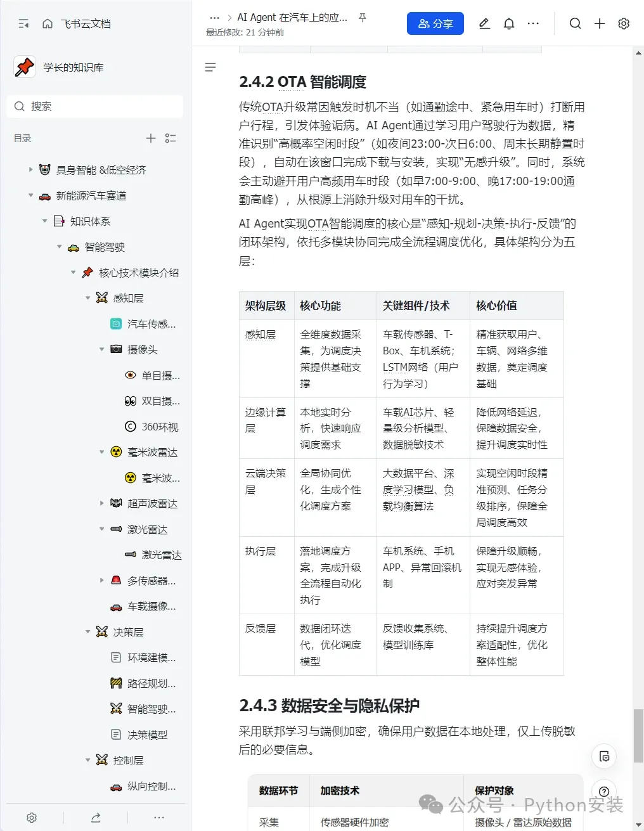Open the notifications bell

[x=509, y=23]
